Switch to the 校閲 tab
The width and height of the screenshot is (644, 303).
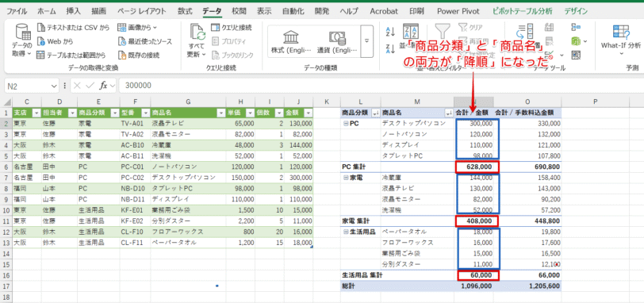point(239,11)
